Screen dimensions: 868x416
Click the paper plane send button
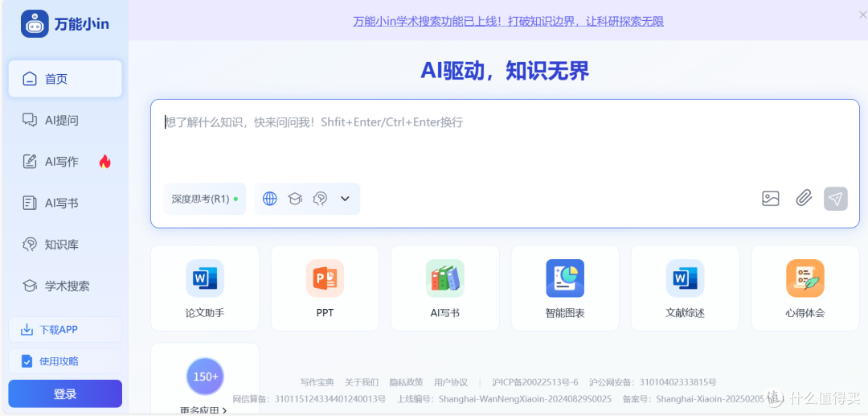(x=835, y=198)
